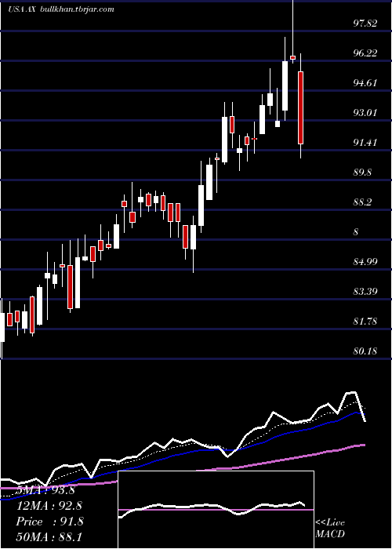Click the 84.99 price axis label

click(x=365, y=261)
